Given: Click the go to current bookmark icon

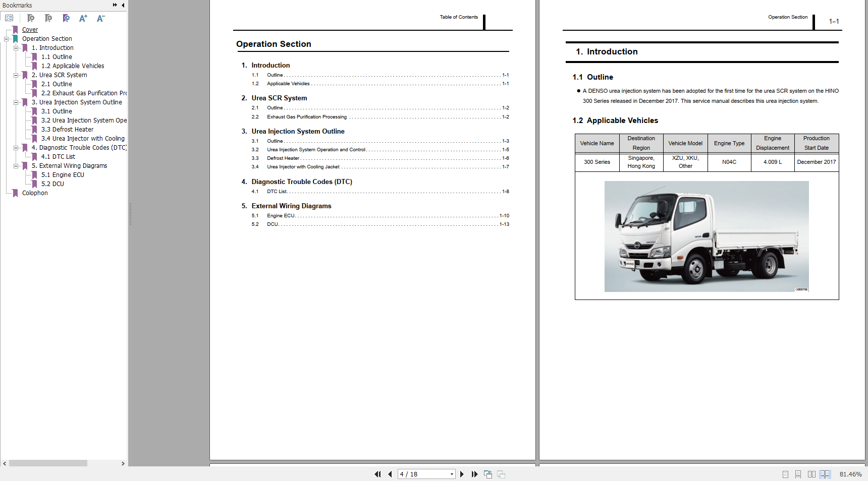Looking at the screenshot, I should [66, 18].
